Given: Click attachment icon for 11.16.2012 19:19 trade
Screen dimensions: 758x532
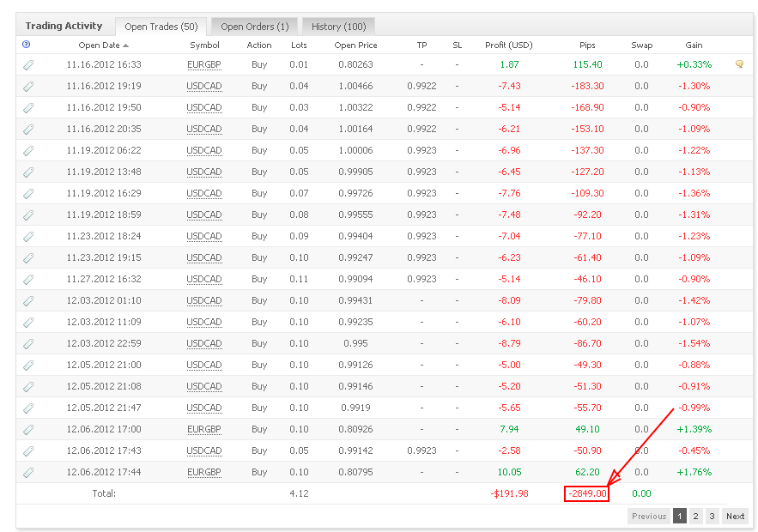Looking at the screenshot, I should (x=28, y=87).
